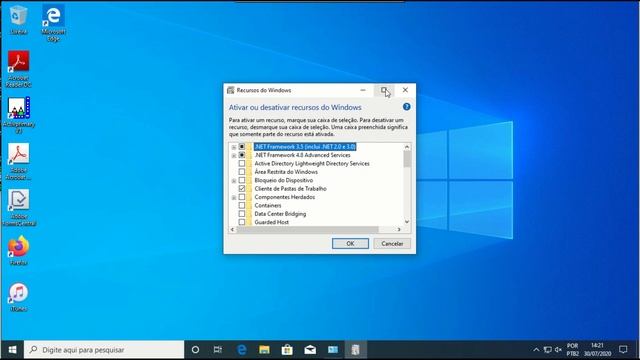Image resolution: width=640 pixels, height=360 pixels.
Task: Open the Microsoft Edge desktop shortcut
Action: tap(53, 22)
